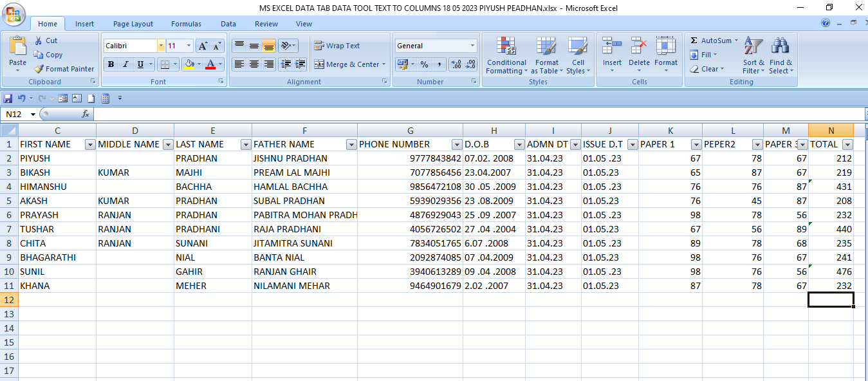
Task: Expand the General number format dropdown
Action: coord(472,46)
